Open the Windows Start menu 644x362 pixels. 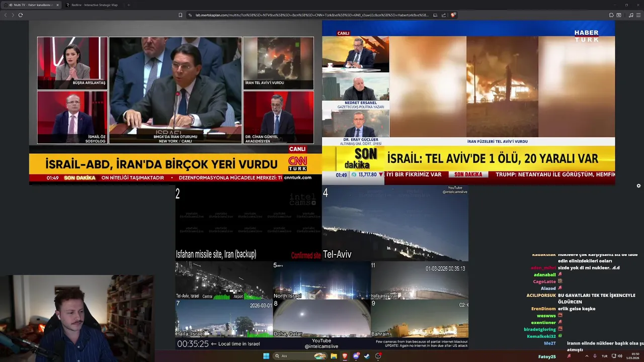point(266,356)
